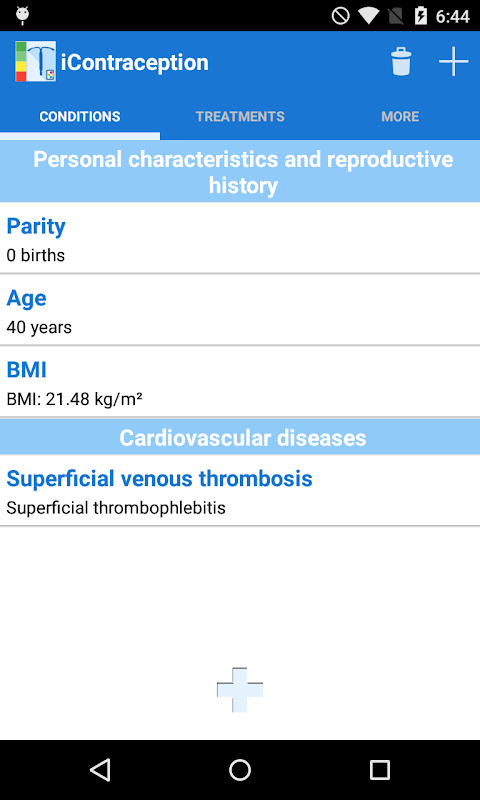Tap the battery charging status icon
This screenshot has height=800, width=480.
420,16
